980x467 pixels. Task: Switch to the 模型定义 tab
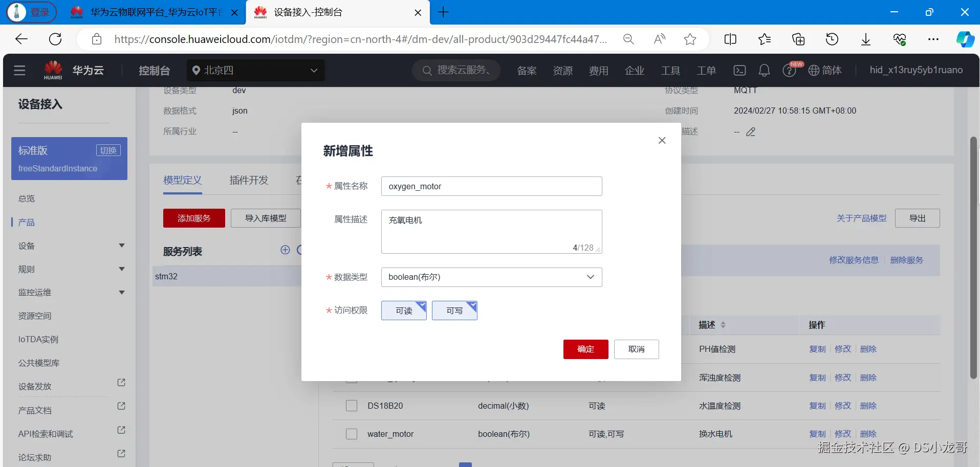coord(183,180)
